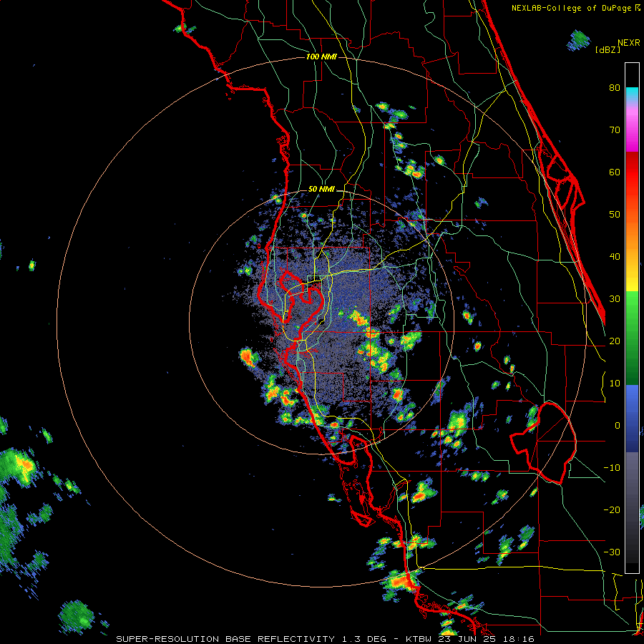Click the 30 value on the dBZ scale
This screenshot has width=644, height=644.
(615, 299)
